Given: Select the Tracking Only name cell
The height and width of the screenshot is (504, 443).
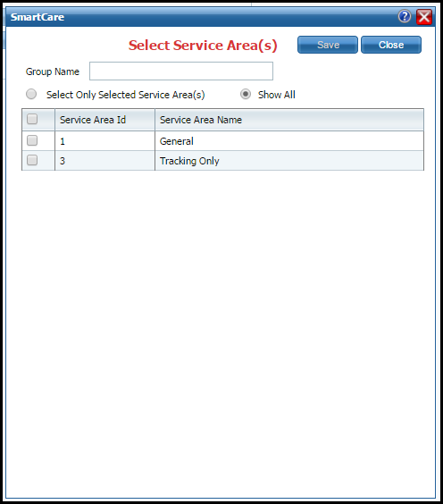Looking at the screenshot, I should coord(289,160).
